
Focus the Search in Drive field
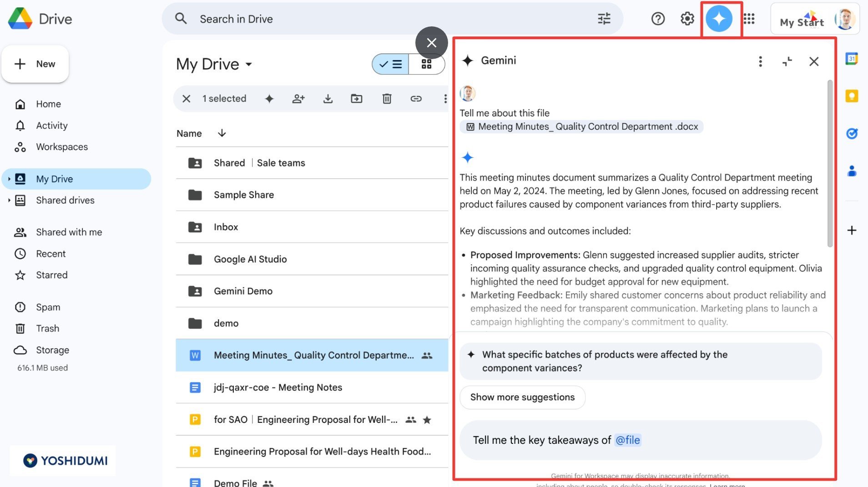(x=392, y=19)
